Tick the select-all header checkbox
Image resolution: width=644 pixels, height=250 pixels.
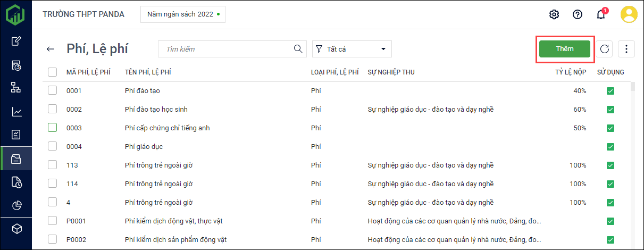[52, 72]
